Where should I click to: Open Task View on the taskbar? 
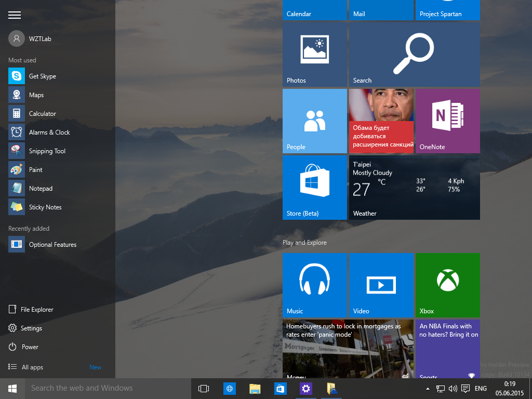pyautogui.click(x=204, y=389)
